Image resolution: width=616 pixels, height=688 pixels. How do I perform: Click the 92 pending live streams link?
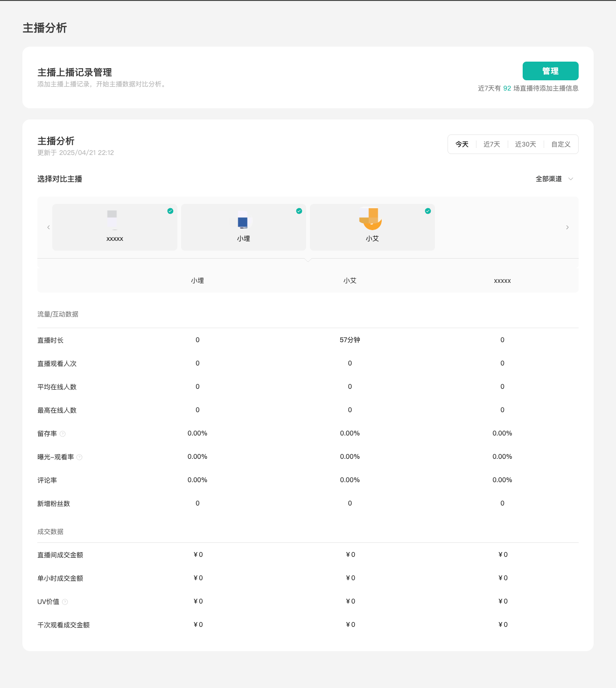point(507,88)
